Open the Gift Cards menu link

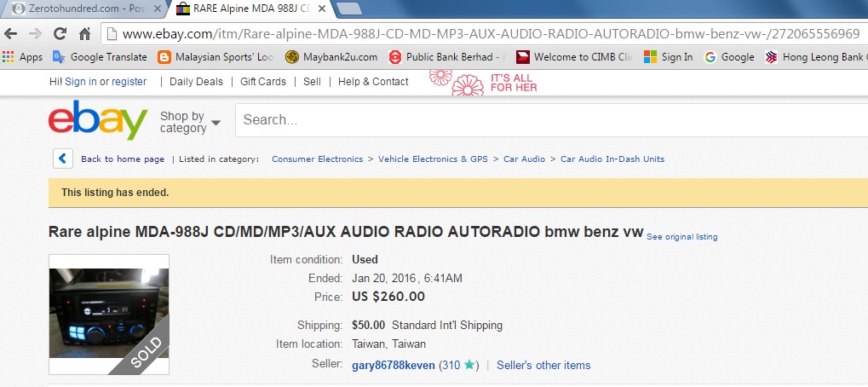[263, 82]
